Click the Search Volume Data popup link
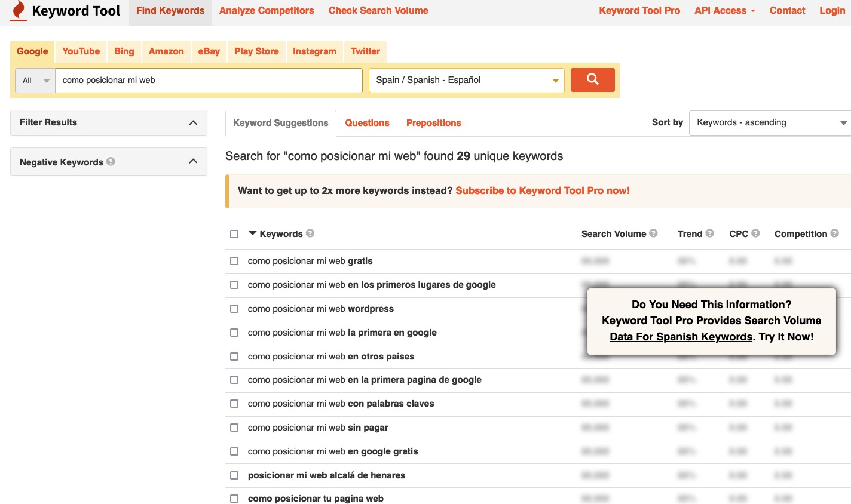 (711, 328)
